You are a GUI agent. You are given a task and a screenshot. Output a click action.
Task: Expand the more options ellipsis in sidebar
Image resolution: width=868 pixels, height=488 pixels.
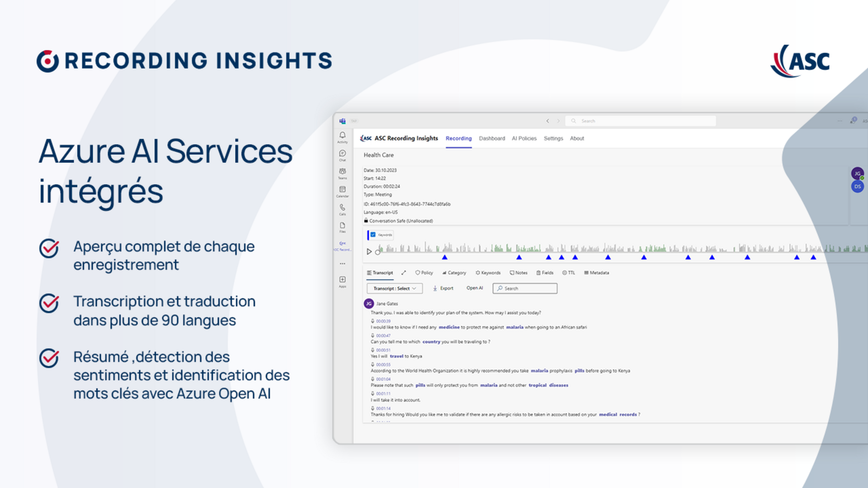(342, 263)
